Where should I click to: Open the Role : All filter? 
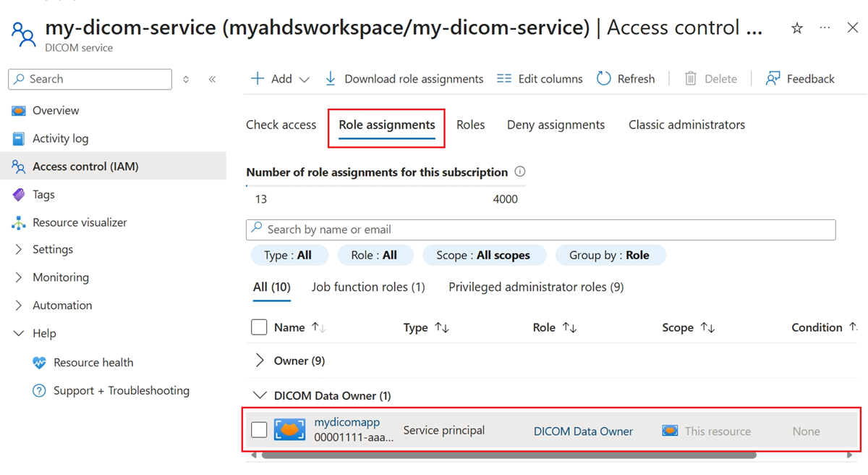[x=375, y=255]
